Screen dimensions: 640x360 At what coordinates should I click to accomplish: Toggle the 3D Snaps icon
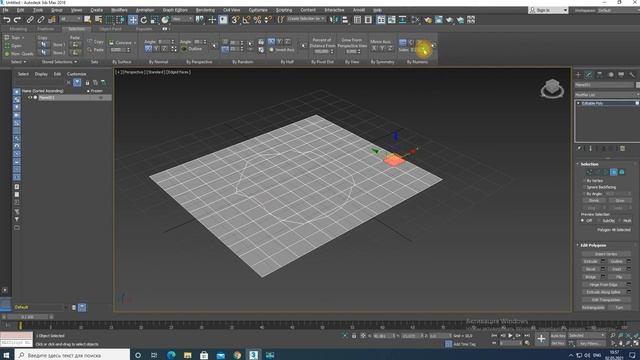tap(236, 20)
